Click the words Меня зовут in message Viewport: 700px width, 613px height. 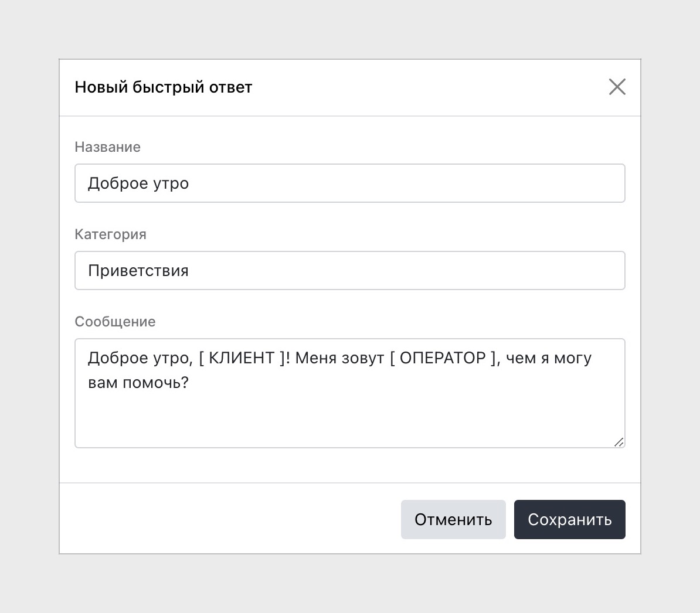(339, 358)
